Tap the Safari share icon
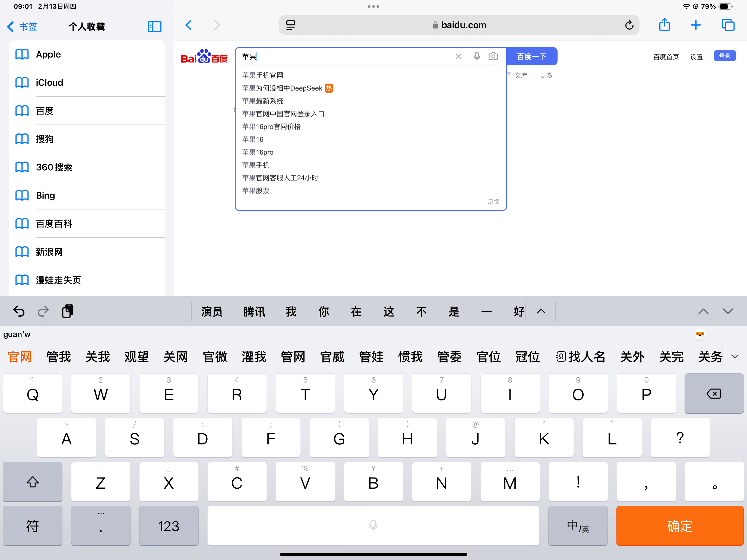 tap(664, 25)
